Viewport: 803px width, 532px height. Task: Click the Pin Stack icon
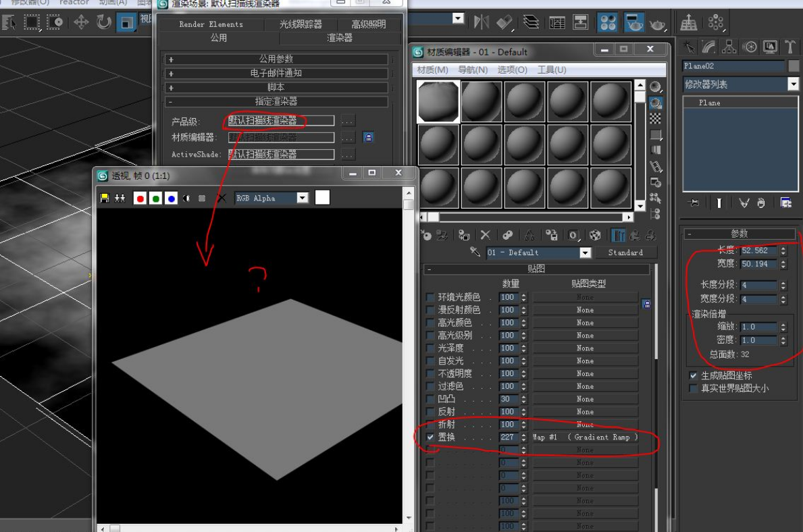[694, 203]
